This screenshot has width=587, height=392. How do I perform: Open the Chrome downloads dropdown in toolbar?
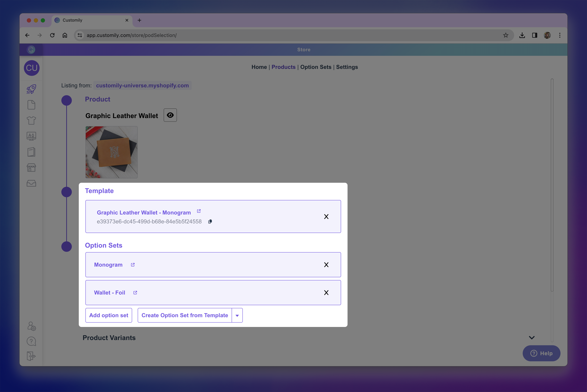point(522,35)
